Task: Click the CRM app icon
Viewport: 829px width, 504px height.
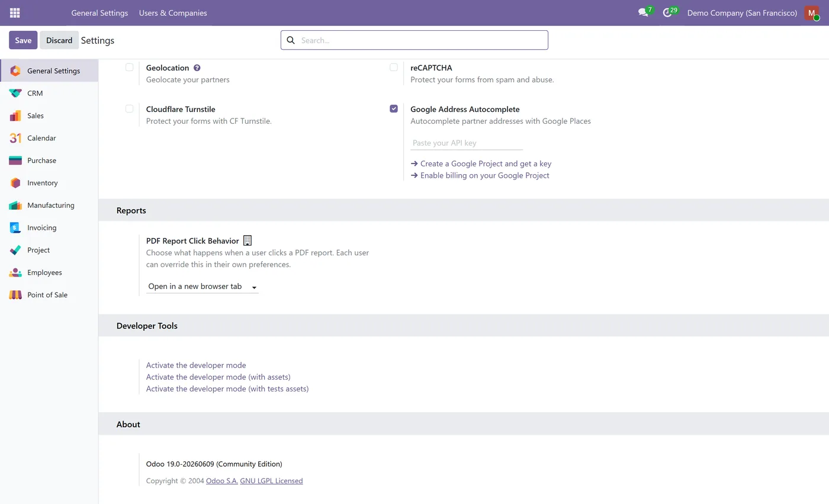Action: pyautogui.click(x=15, y=93)
